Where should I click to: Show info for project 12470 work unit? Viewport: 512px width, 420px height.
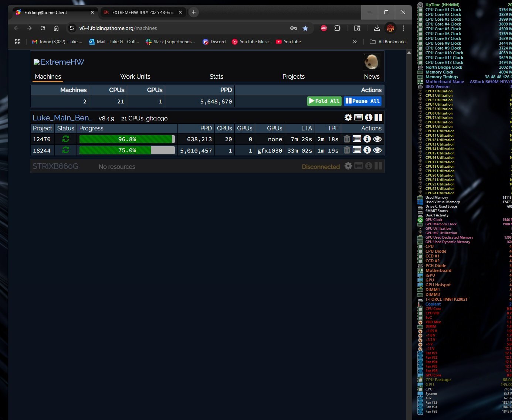point(367,139)
